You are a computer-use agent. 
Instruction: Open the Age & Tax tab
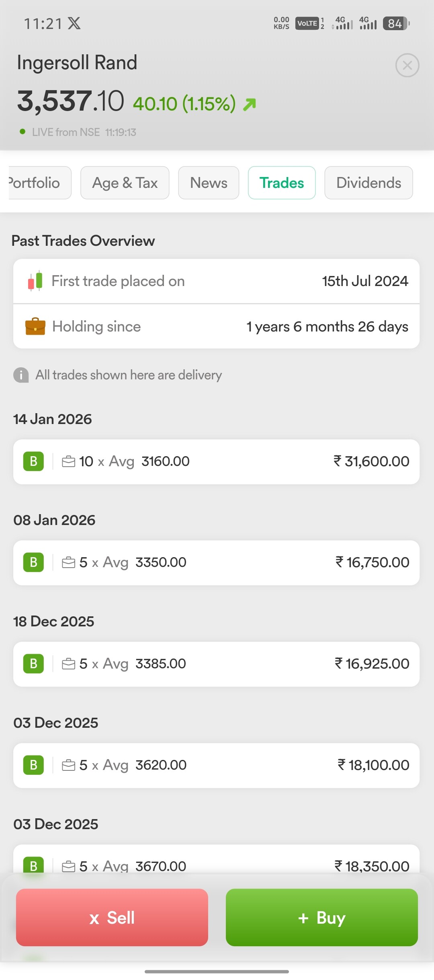[x=125, y=183]
